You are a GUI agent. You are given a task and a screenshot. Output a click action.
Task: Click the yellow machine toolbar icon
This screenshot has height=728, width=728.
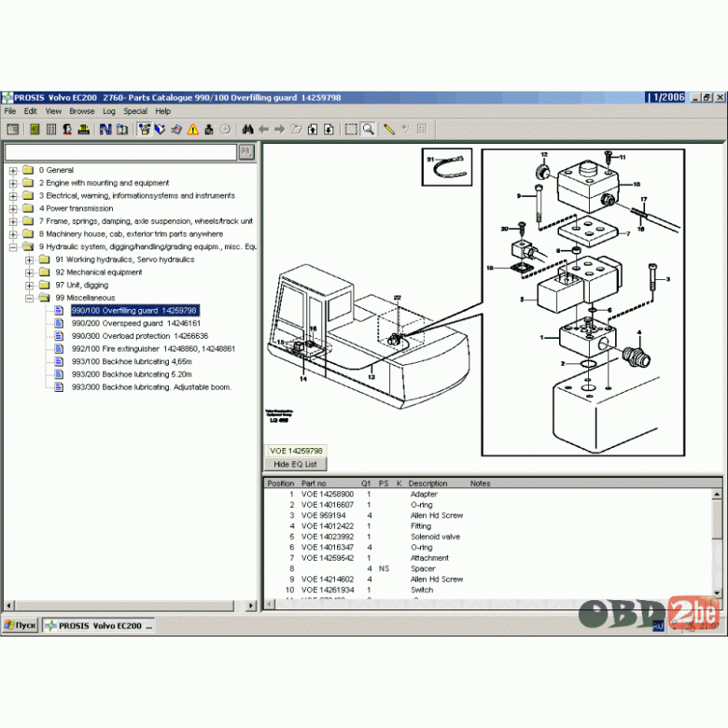(84, 130)
